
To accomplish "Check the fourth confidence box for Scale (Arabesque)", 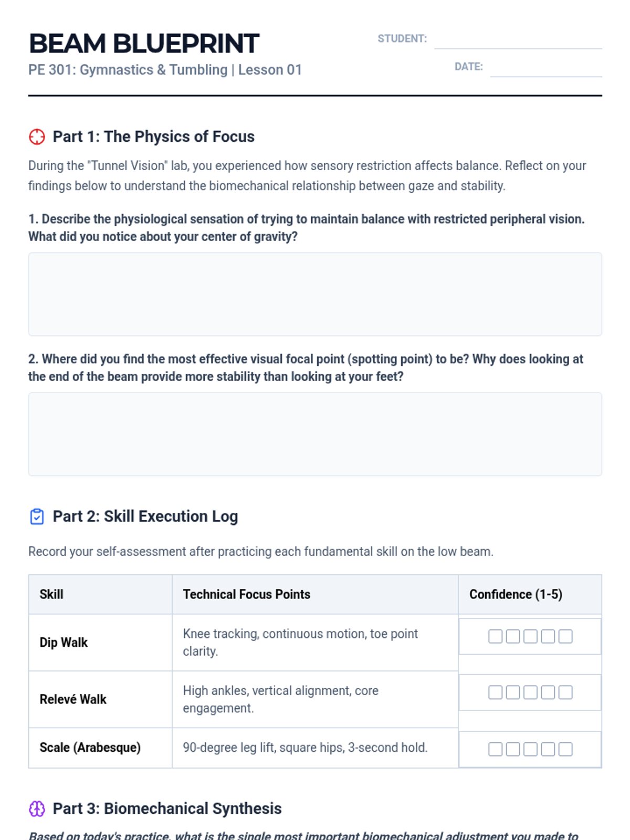I will click(x=548, y=749).
